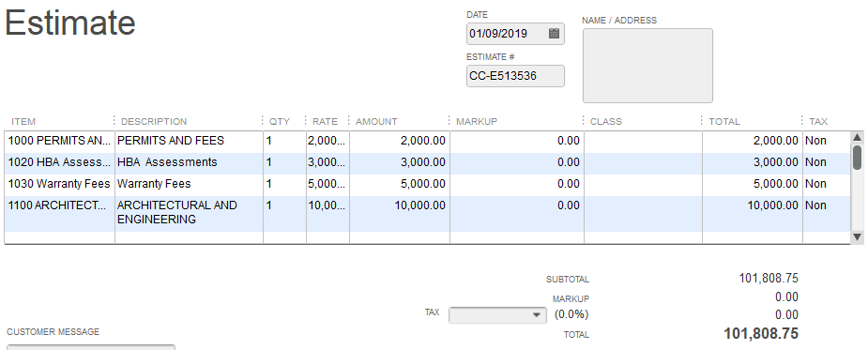868x350 pixels.
Task: Open the Tax dropdown
Action: [497, 314]
